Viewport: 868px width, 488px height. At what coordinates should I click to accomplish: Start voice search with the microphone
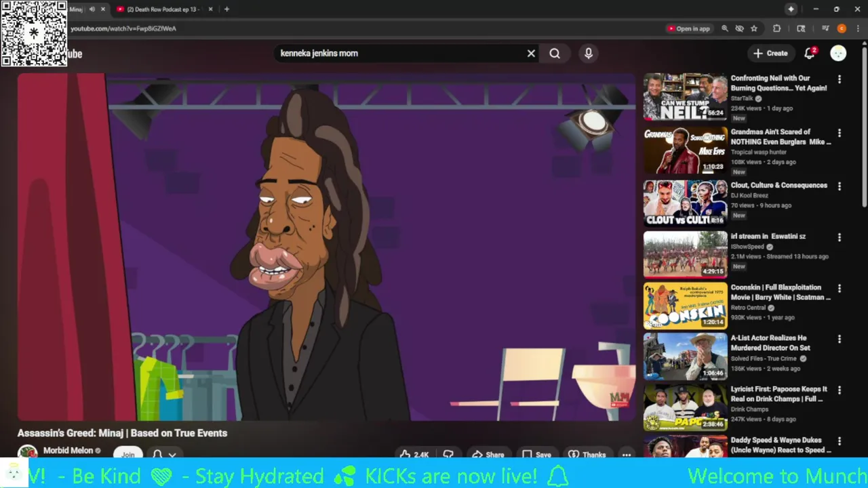(x=589, y=53)
